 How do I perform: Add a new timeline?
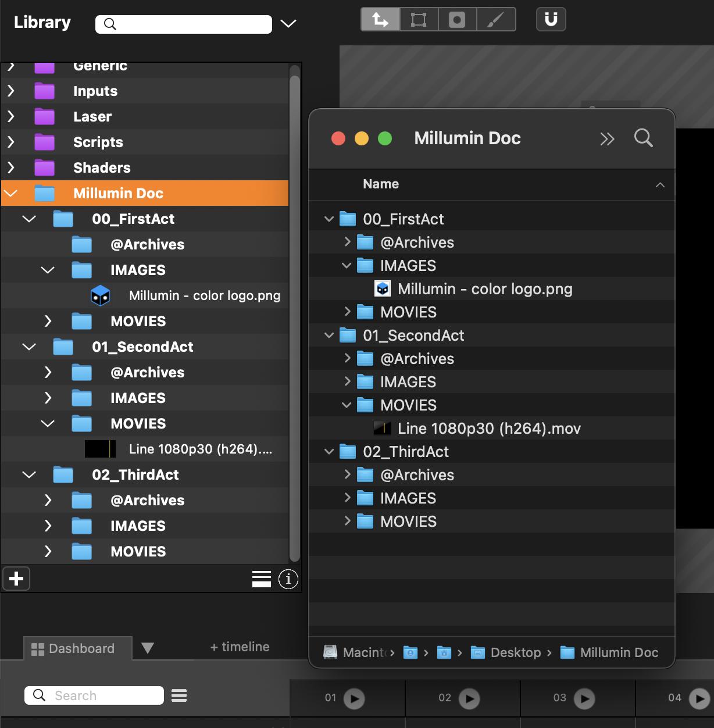point(240,647)
